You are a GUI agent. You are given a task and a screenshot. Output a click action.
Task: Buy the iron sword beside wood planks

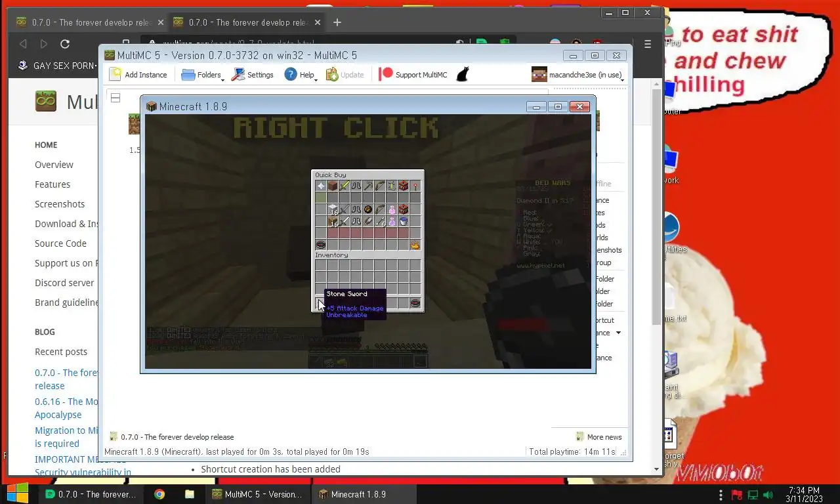pyautogui.click(x=345, y=221)
